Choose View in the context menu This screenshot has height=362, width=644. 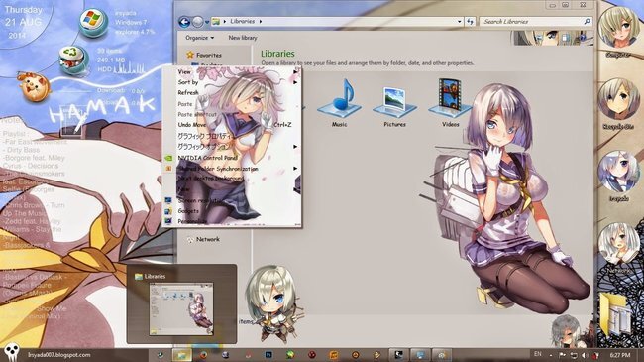(184, 72)
